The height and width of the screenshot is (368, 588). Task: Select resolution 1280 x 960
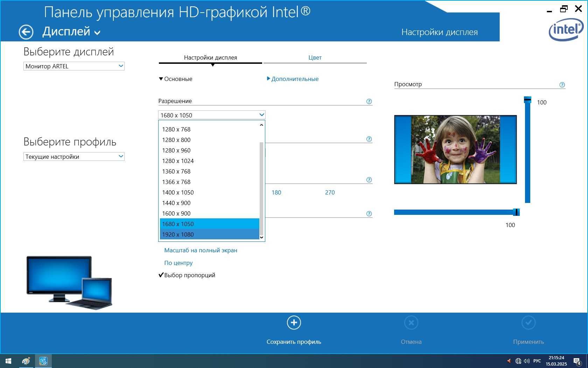coord(209,150)
